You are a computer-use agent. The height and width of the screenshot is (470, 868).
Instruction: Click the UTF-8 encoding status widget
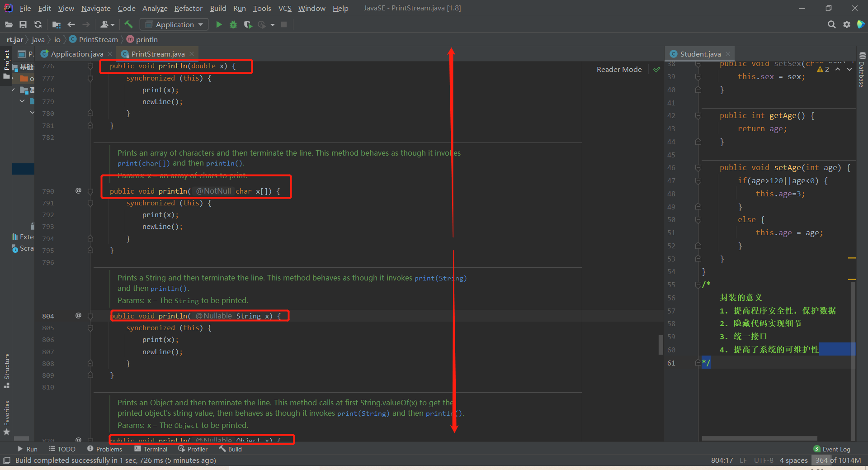coord(764,460)
